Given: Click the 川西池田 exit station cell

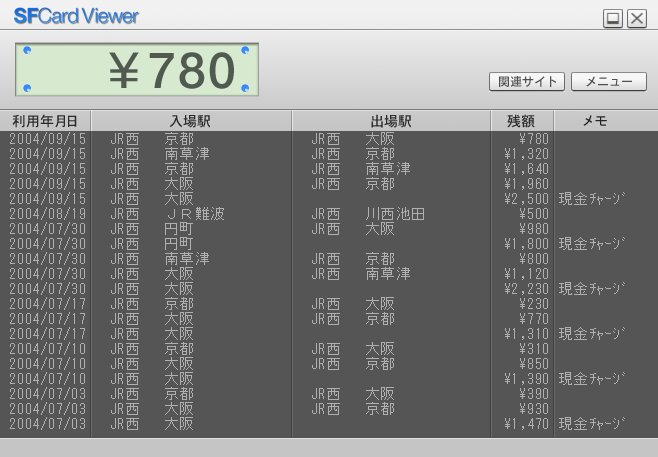Looking at the screenshot, I should (x=394, y=214).
